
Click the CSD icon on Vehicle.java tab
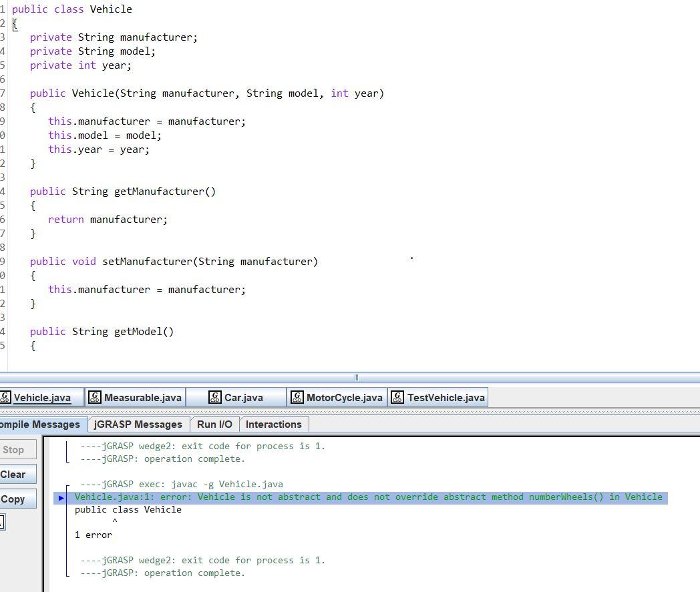pos(5,397)
